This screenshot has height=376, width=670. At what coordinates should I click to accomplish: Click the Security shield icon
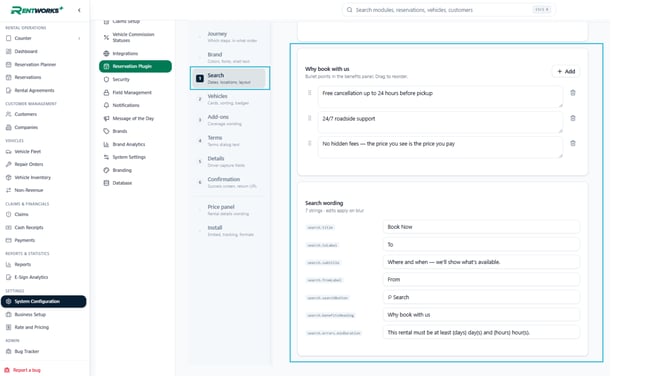(x=106, y=79)
